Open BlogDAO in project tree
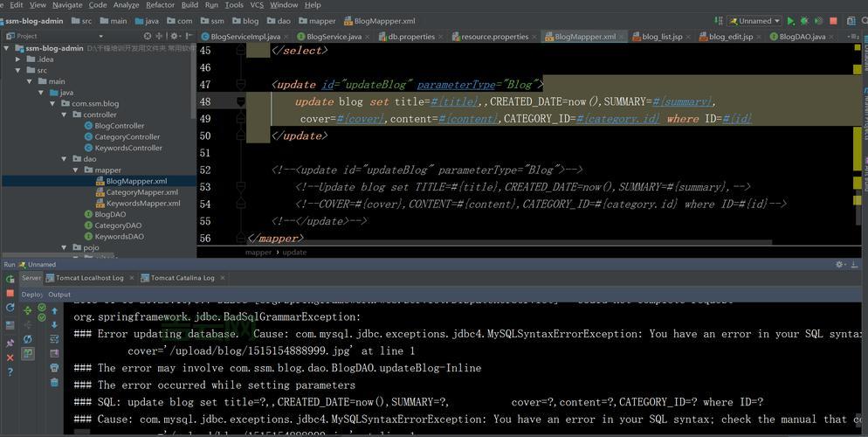This screenshot has width=868, height=437. [110, 214]
